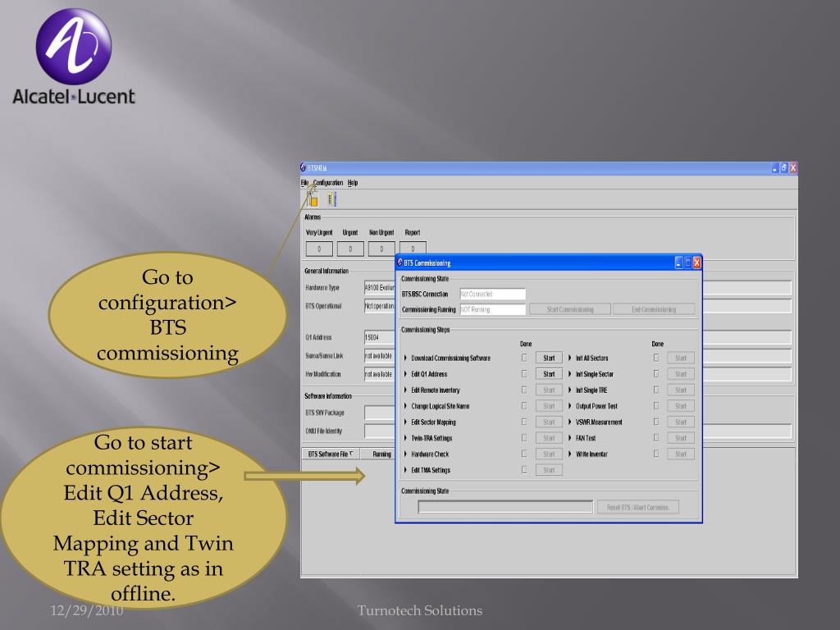Expand arrow beside Hardware Check
This screenshot has width=840, height=630.
pos(405,454)
